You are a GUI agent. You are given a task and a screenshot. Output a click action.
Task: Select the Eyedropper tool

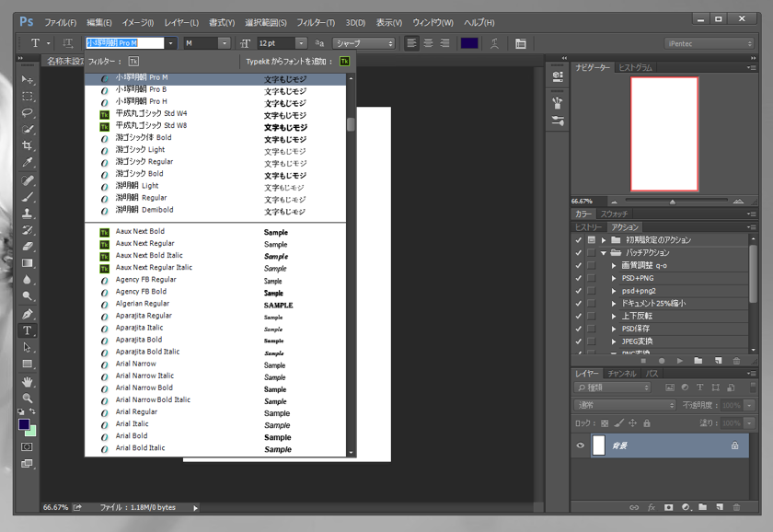pyautogui.click(x=27, y=162)
